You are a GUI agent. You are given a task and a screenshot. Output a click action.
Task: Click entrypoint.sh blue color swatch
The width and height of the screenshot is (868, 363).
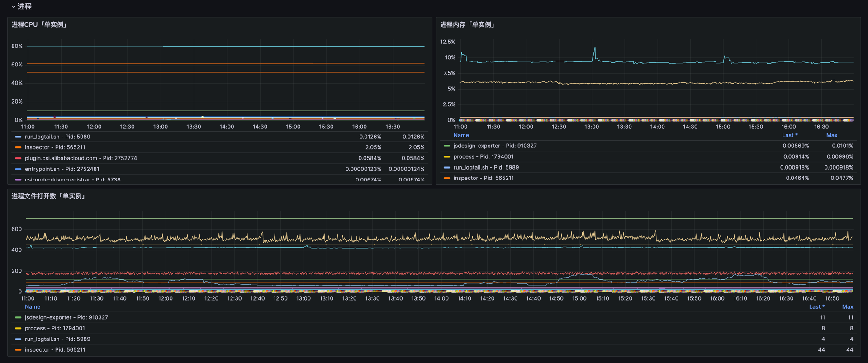(x=18, y=169)
